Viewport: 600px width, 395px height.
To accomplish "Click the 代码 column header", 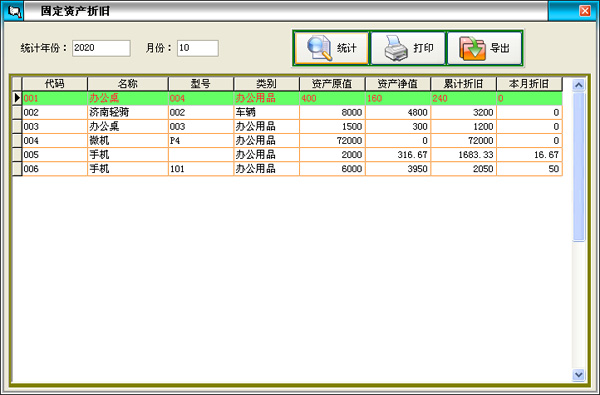I will point(55,84).
